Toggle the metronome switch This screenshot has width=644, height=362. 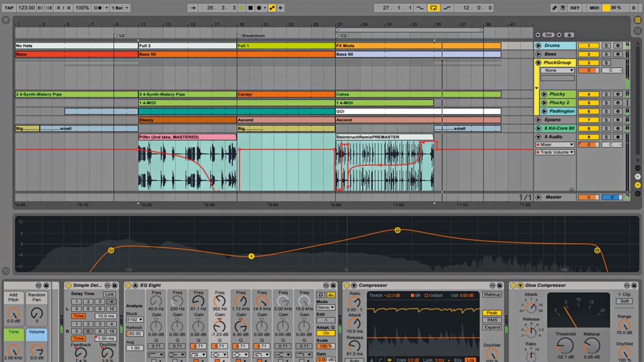[x=98, y=8]
